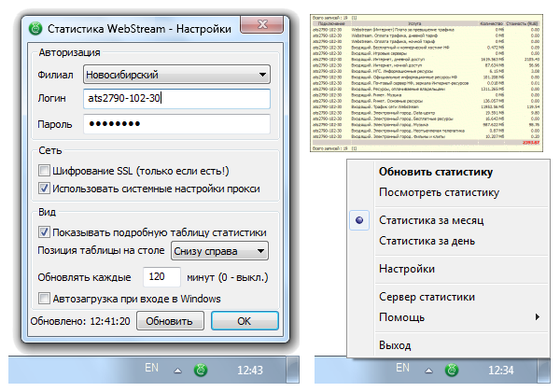Choose Обновить статистику in context menu

[436, 172]
